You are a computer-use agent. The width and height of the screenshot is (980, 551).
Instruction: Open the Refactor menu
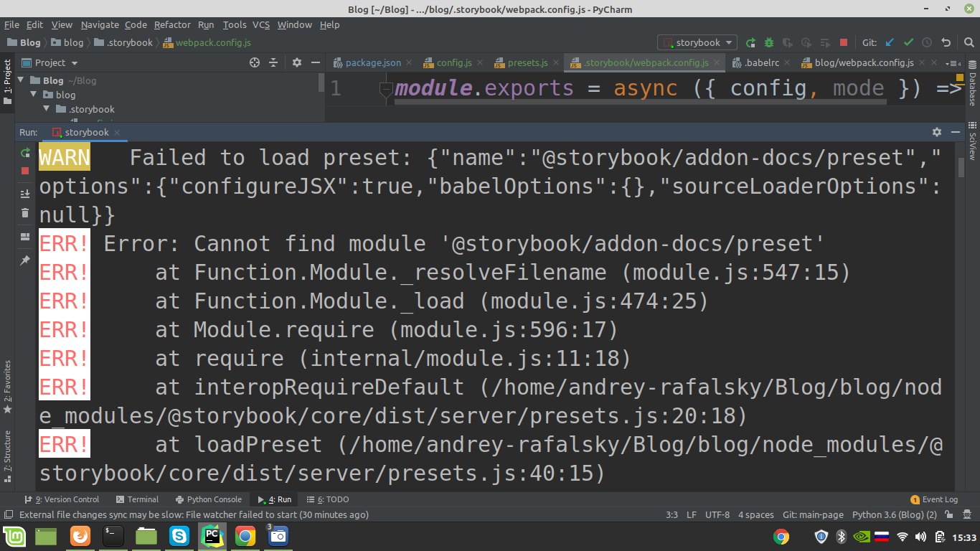pyautogui.click(x=172, y=24)
